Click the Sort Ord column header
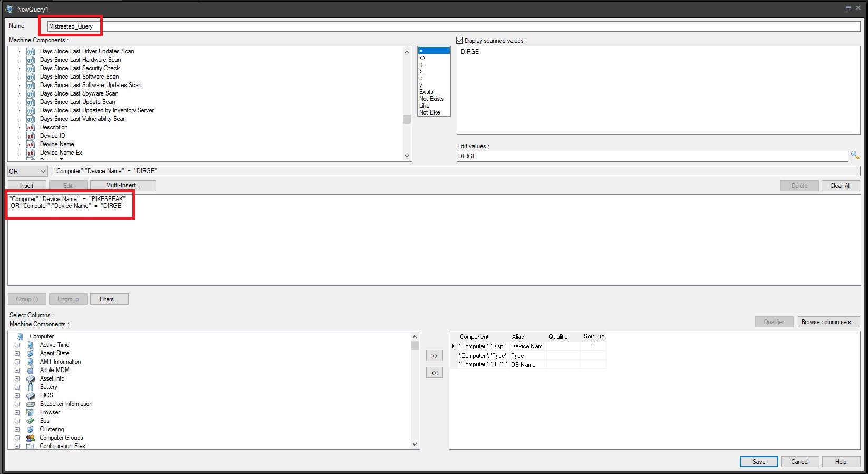 (x=594, y=336)
